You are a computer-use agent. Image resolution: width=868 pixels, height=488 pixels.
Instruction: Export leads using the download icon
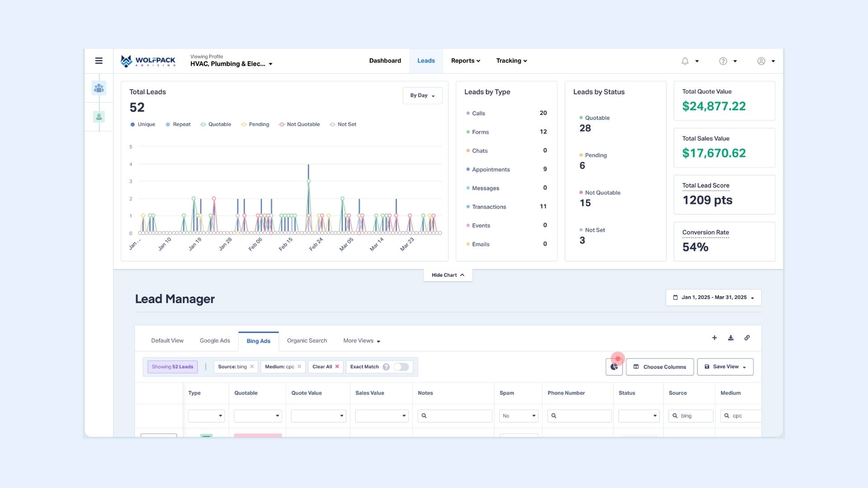731,338
